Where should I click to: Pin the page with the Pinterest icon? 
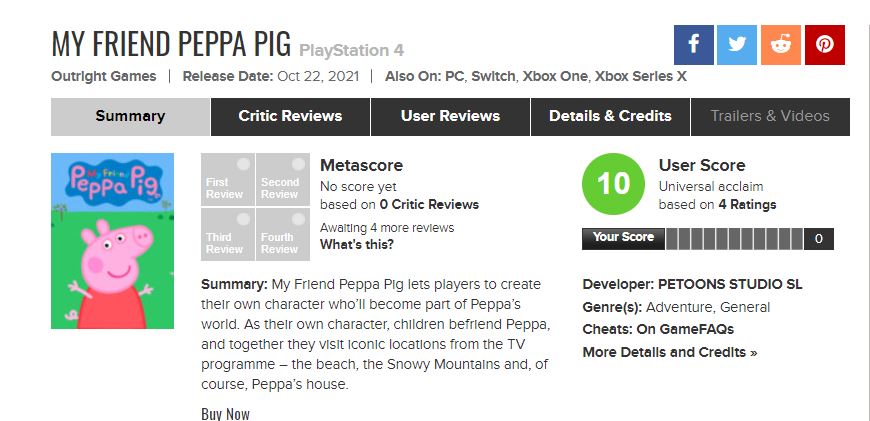tap(825, 45)
